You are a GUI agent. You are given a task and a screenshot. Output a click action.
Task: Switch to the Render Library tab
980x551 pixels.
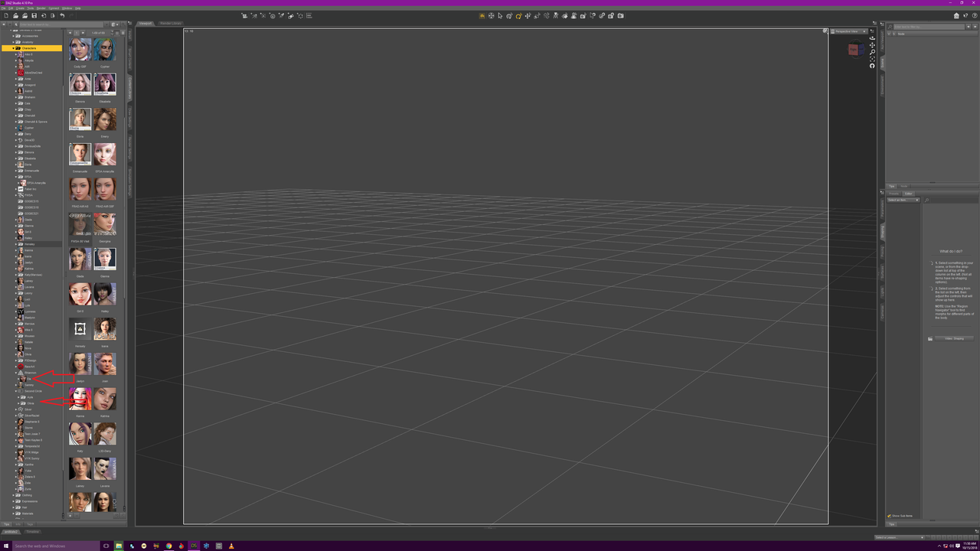tap(171, 23)
